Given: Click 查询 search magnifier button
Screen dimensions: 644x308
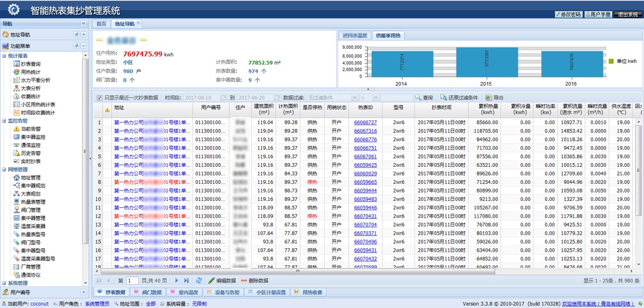Looking at the screenshot, I should (x=424, y=97).
